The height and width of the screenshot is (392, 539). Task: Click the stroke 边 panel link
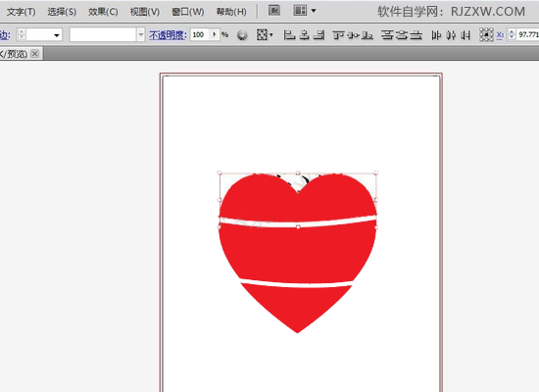click(x=5, y=34)
